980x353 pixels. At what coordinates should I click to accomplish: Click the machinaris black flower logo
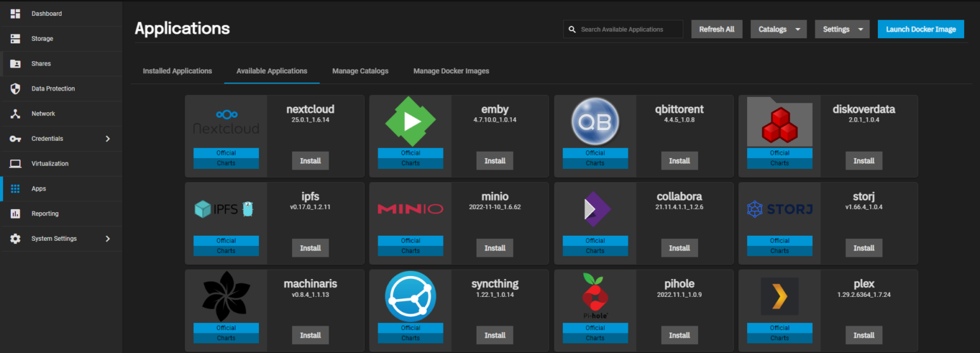pyautogui.click(x=226, y=296)
